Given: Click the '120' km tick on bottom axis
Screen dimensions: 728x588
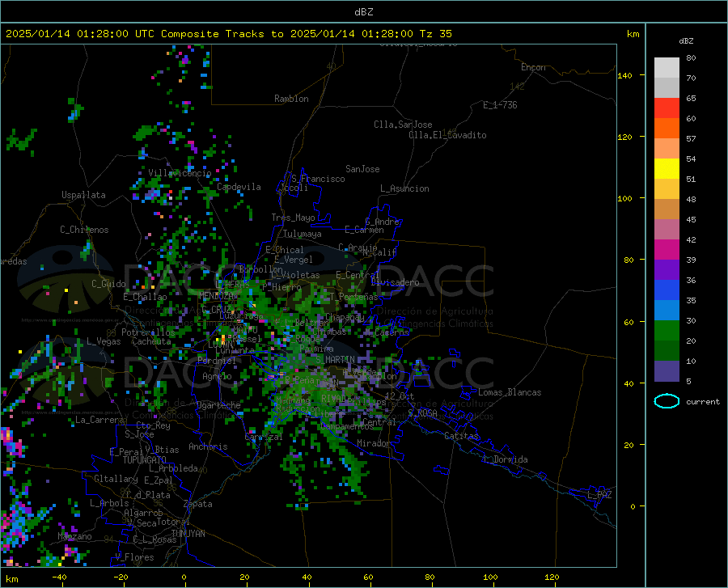Looking at the screenshot, I should (552, 577).
